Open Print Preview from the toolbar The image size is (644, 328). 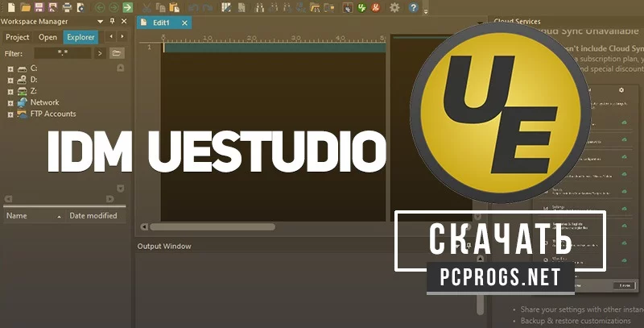tap(81, 7)
